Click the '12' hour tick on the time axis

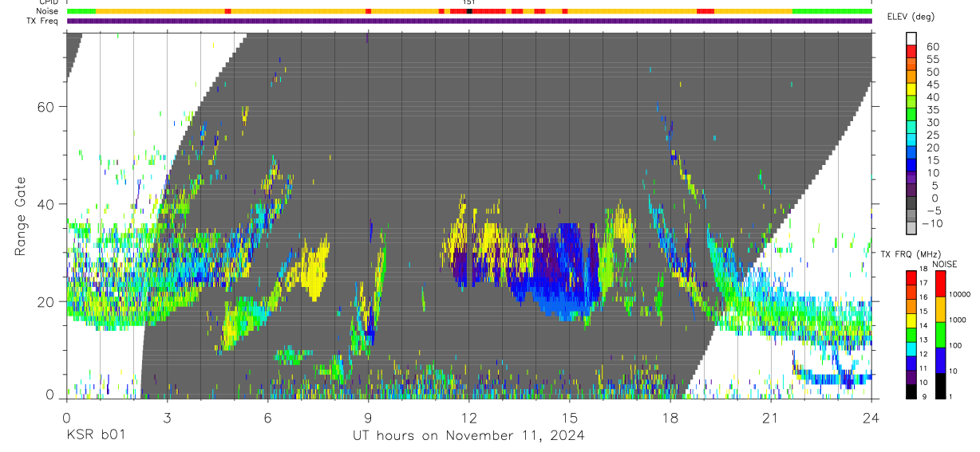[x=469, y=417]
